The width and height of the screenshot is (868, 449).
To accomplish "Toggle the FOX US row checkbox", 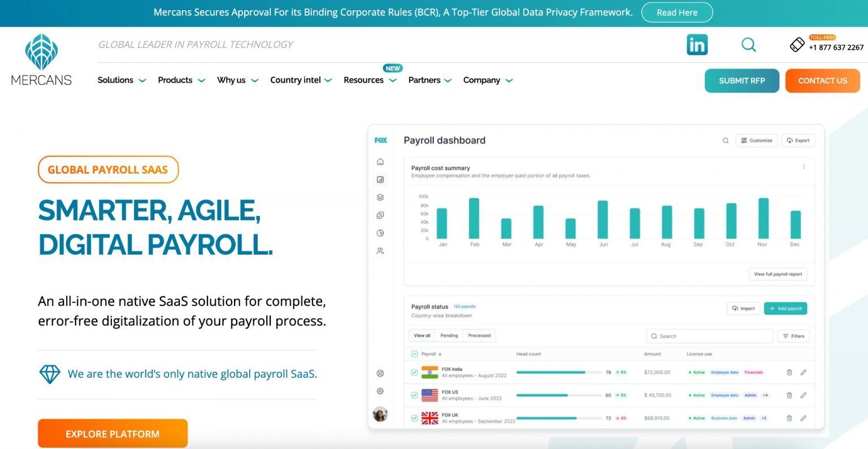I will point(414,395).
